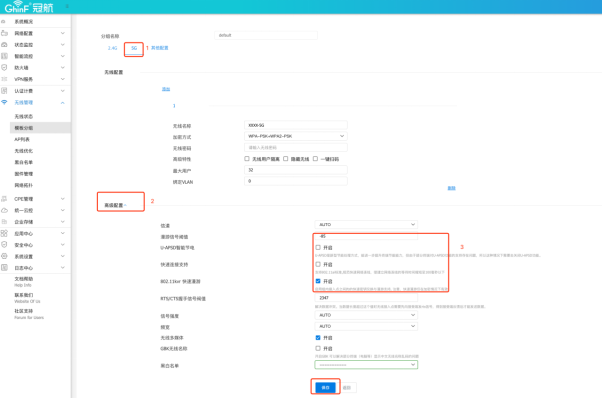
Task: Toggle the 一键扫码 checkbox
Action: pyautogui.click(x=315, y=159)
